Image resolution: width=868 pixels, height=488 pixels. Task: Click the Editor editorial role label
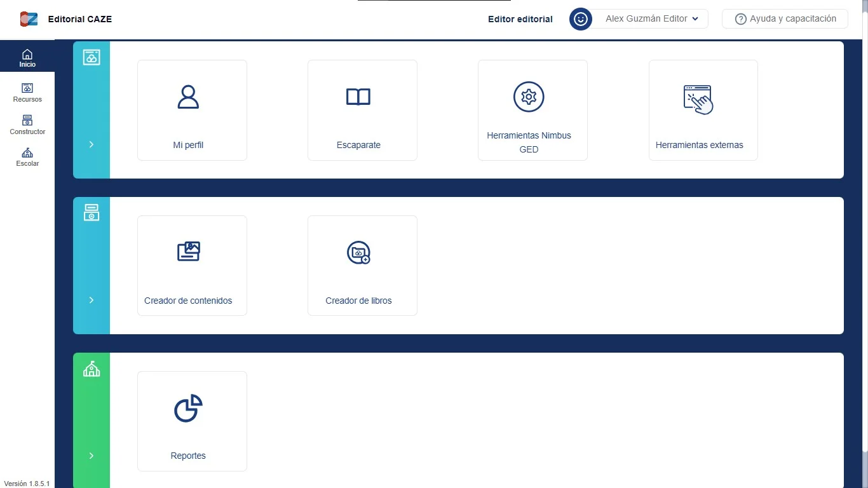(520, 19)
